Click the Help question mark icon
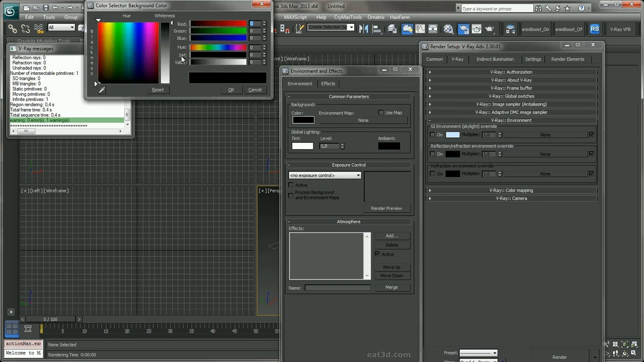644x362 pixels. tap(582, 8)
